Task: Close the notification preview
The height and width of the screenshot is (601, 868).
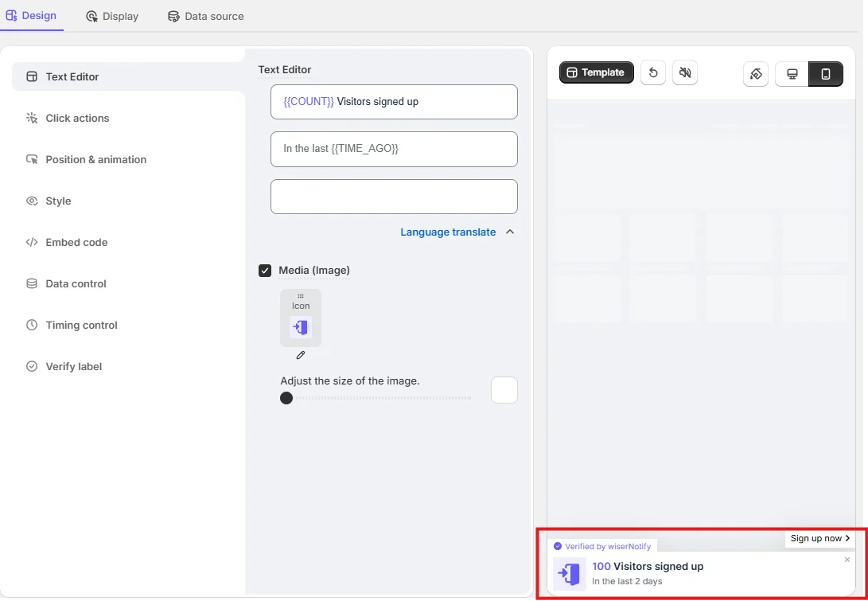Action: tap(847, 560)
